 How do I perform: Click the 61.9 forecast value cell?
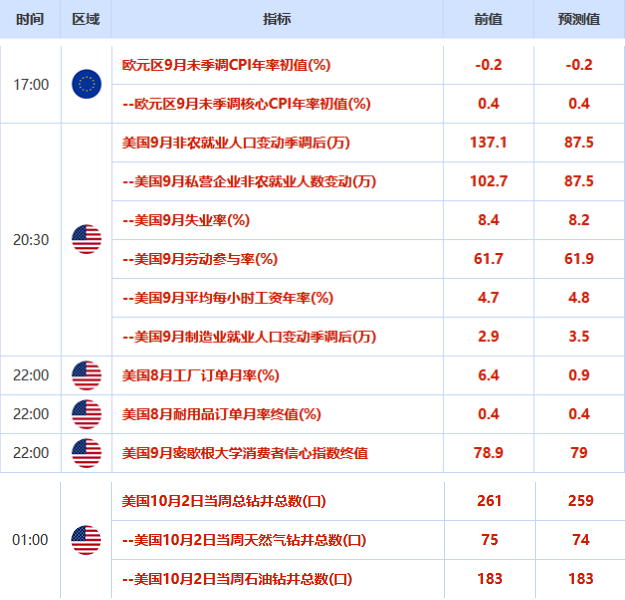point(579,259)
